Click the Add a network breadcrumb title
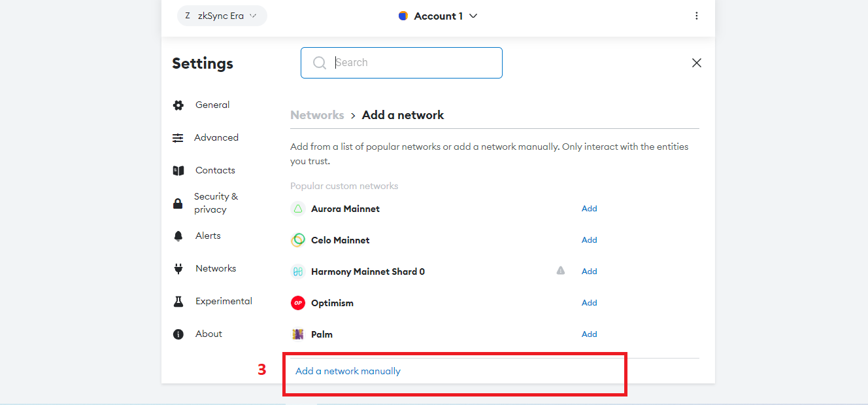Image resolution: width=868 pixels, height=405 pixels. click(x=403, y=115)
